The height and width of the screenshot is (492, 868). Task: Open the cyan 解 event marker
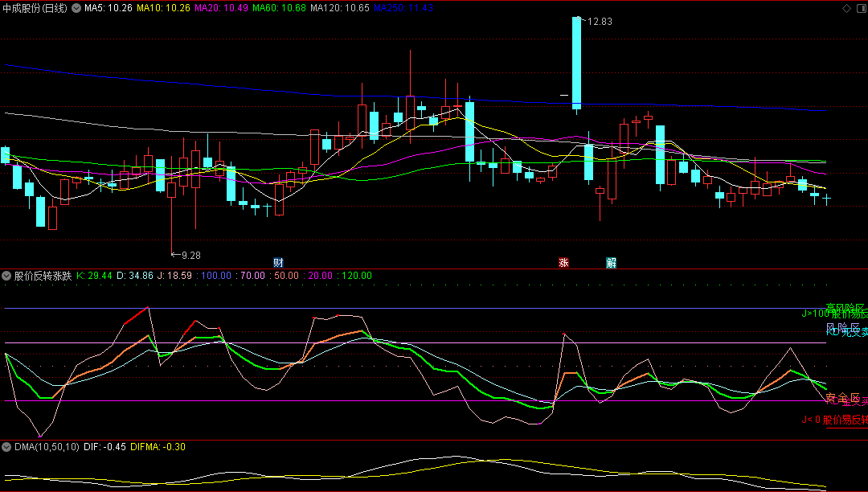pyautogui.click(x=611, y=262)
